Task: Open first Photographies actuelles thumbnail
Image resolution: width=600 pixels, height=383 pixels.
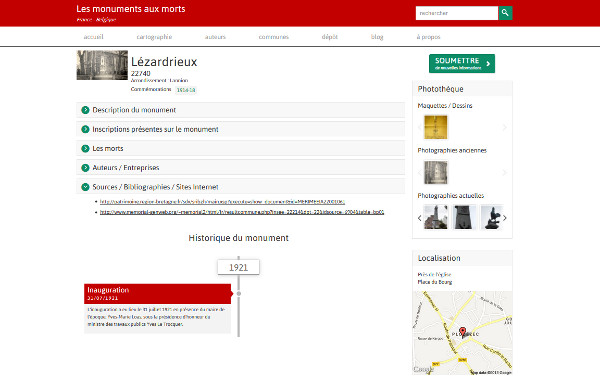Action: [435, 217]
